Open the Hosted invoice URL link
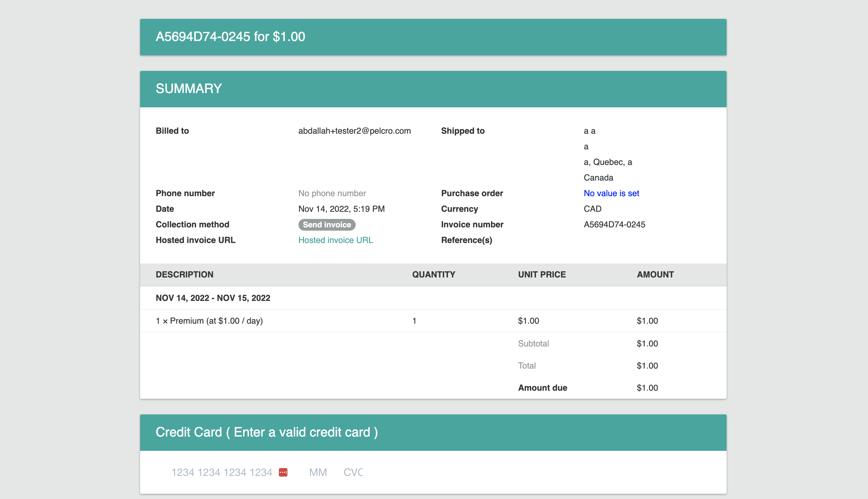 335,240
